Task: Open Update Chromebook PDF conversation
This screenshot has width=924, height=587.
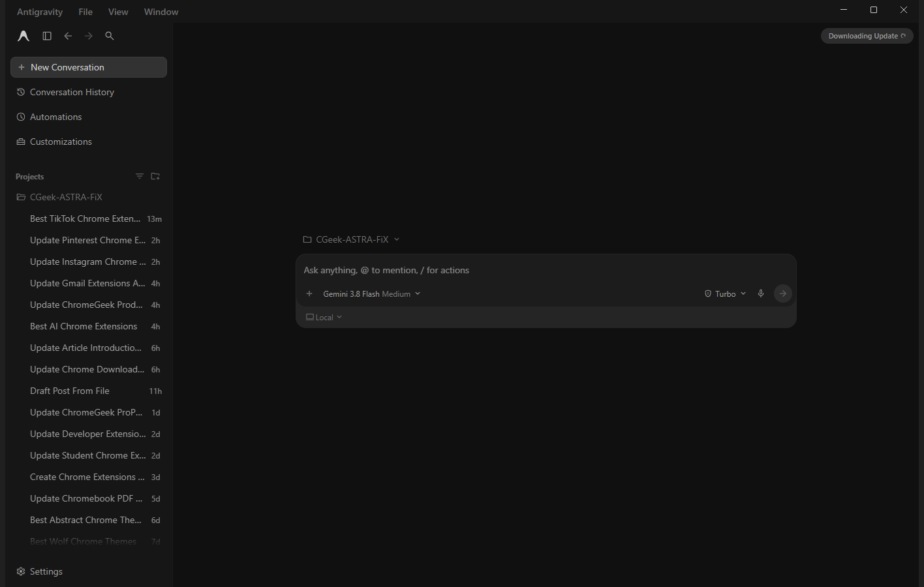Action: [x=89, y=498]
